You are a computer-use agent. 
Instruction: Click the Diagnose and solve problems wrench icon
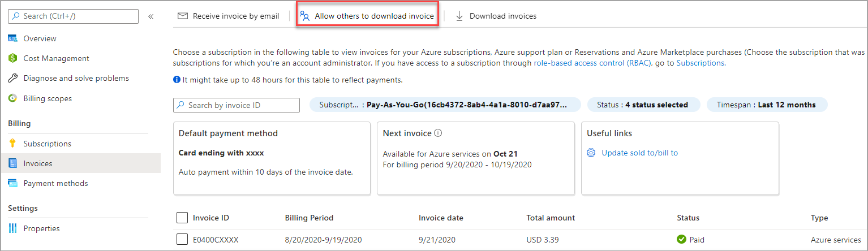click(12, 78)
